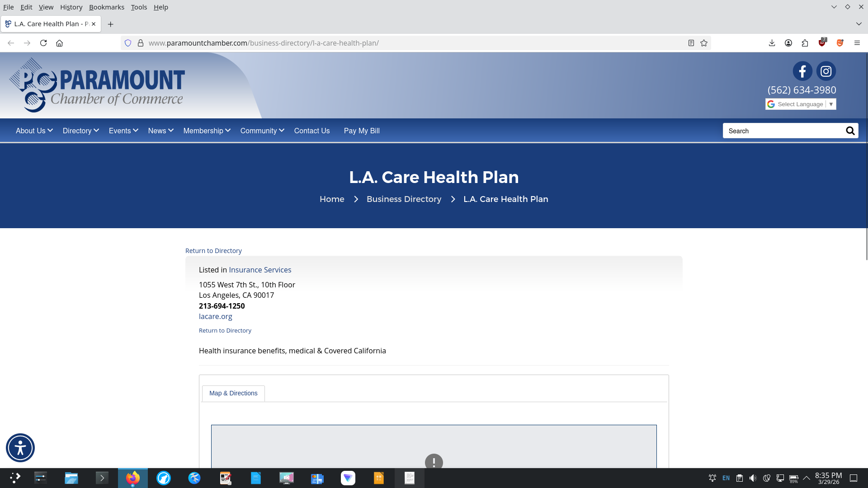This screenshot has width=868, height=488.
Task: Open the Firefox downloads panel
Action: coord(772,43)
